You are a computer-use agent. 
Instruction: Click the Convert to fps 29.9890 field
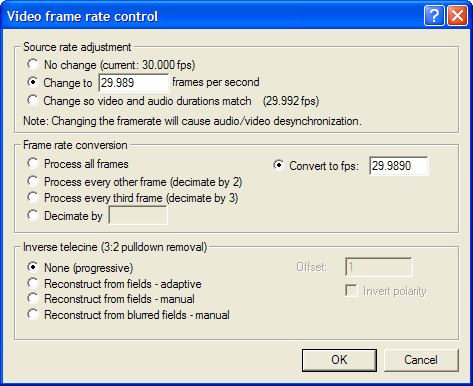click(x=399, y=166)
